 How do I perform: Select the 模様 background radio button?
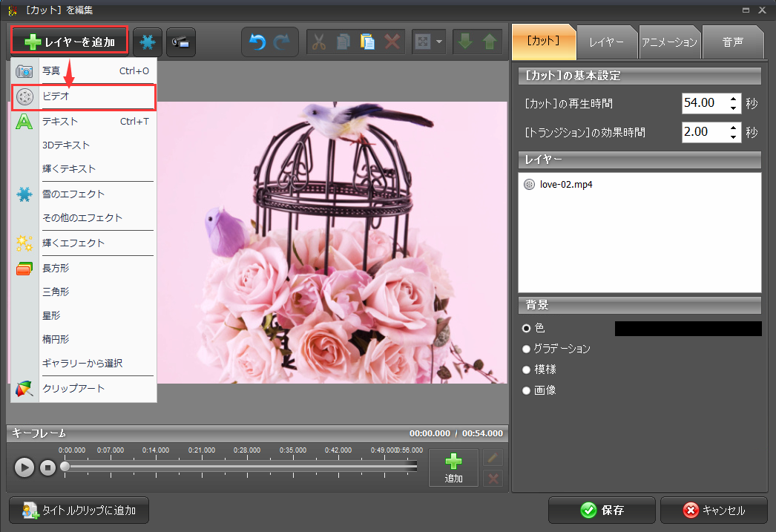(x=527, y=369)
